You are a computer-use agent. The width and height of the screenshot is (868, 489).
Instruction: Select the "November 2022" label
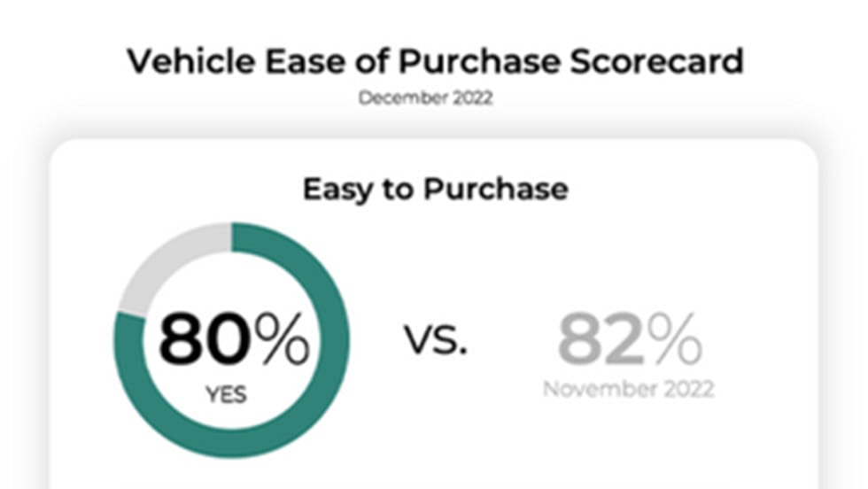click(x=629, y=389)
